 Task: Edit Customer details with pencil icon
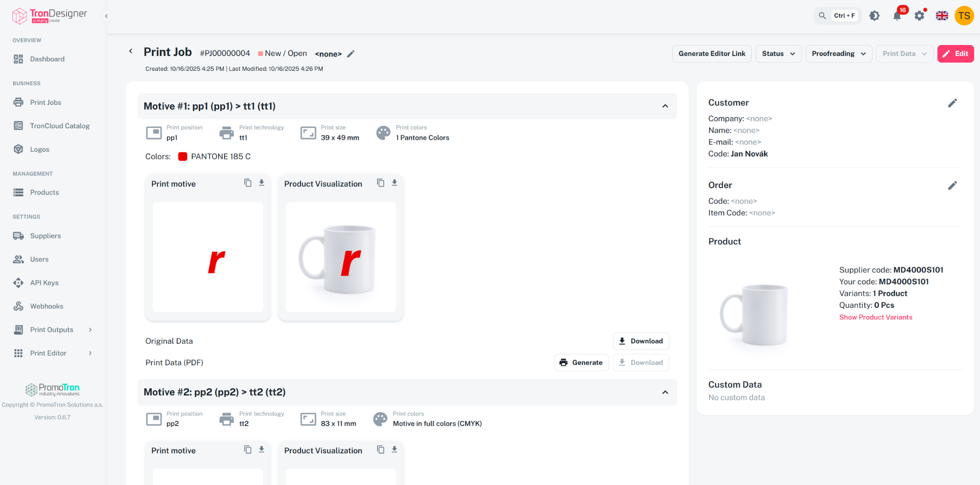[952, 103]
